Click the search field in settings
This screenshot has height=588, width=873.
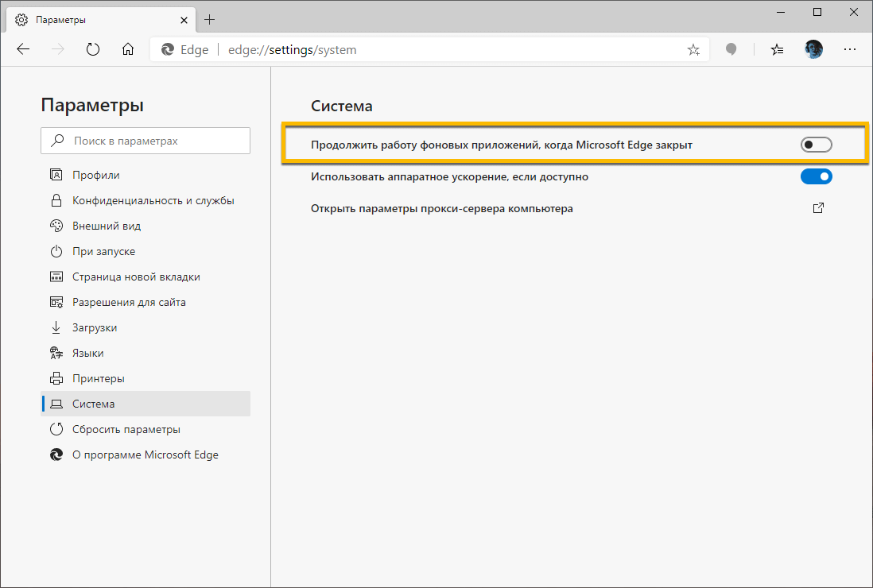(145, 140)
